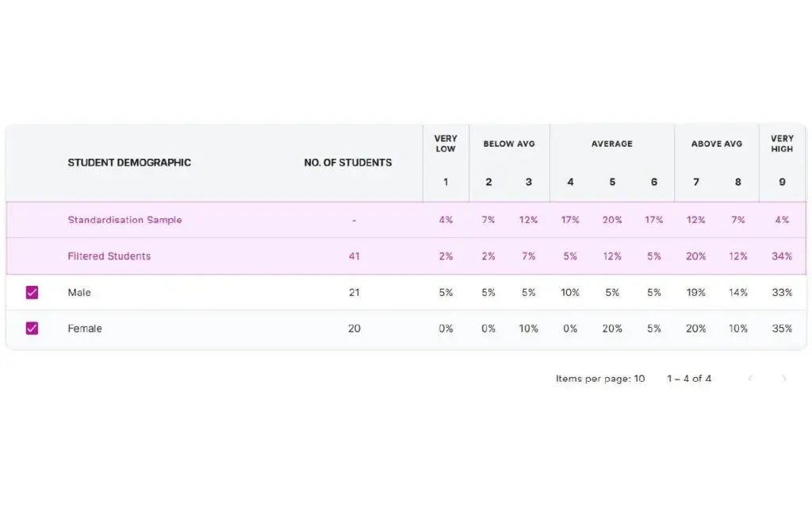Open Items per page dropdown
Image resolution: width=812 pixels, height=508 pixels.
[600, 379]
